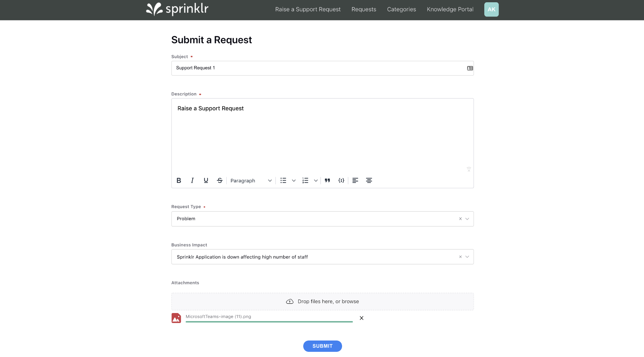Click the Code block formatting icon
The image size is (644, 357).
point(341,180)
